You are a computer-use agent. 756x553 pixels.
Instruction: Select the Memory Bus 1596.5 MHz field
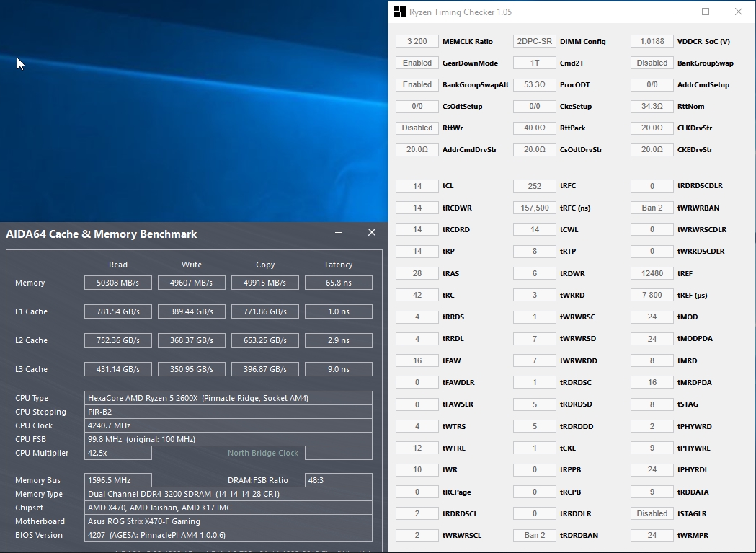coord(118,481)
